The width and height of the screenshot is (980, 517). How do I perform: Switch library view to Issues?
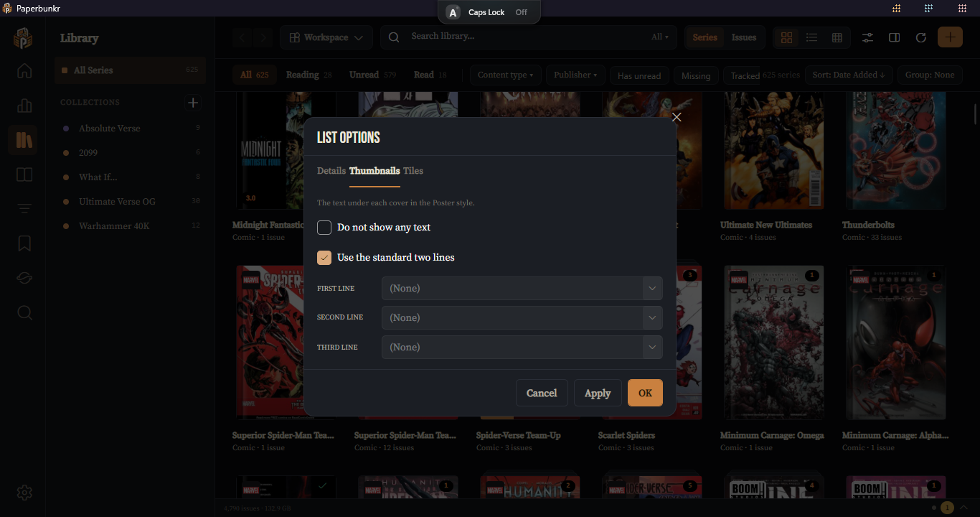tap(743, 37)
